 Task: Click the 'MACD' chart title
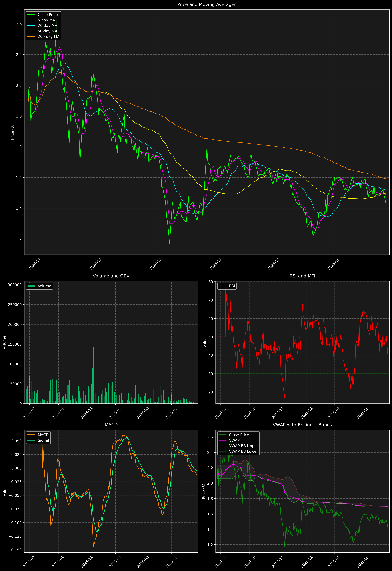[111, 425]
